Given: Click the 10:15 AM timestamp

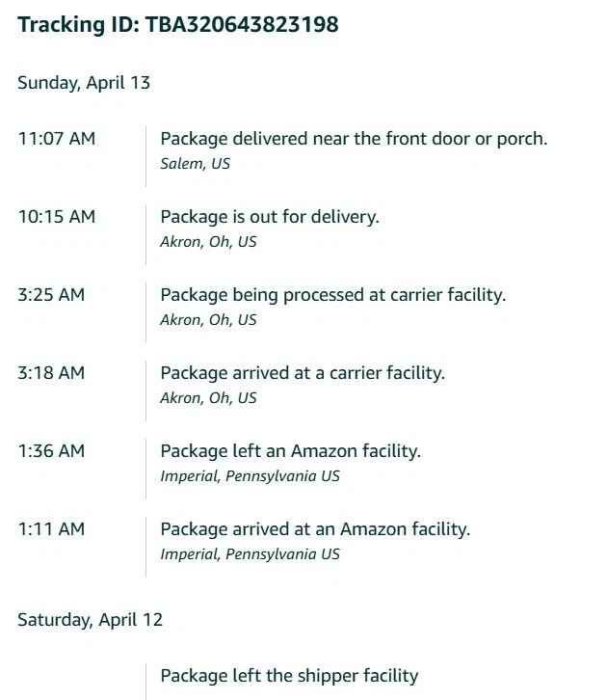Looking at the screenshot, I should click(x=57, y=217).
